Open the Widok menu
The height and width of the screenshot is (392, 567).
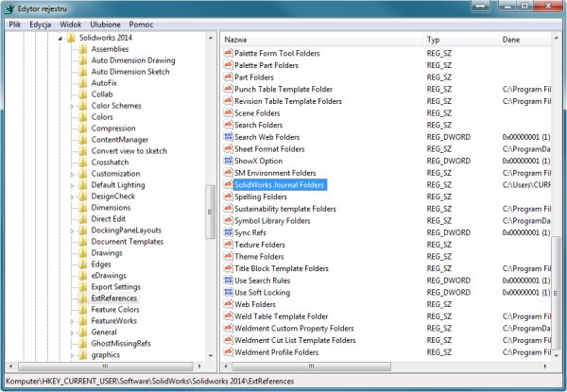click(x=70, y=25)
